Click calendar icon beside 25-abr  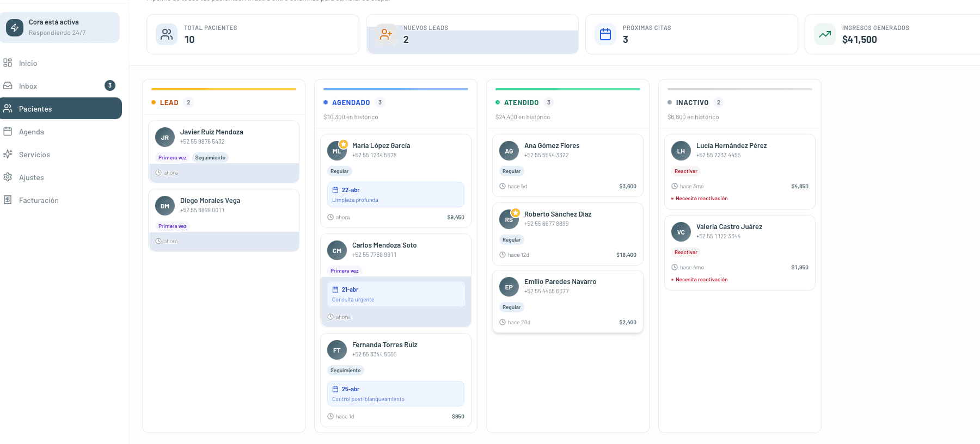[335, 389]
